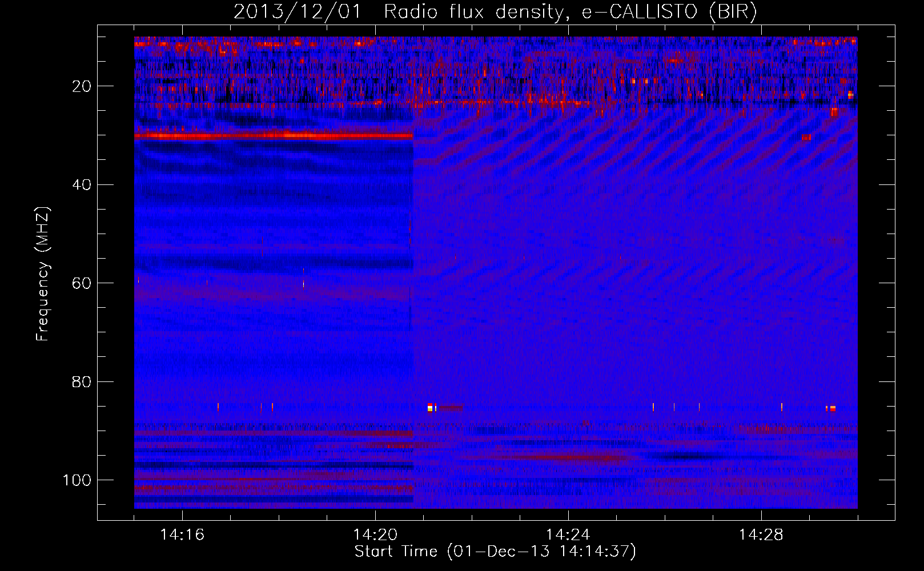Click the 20 MHz frequency tick label
Screen dimensions: 924x571
tap(82, 86)
